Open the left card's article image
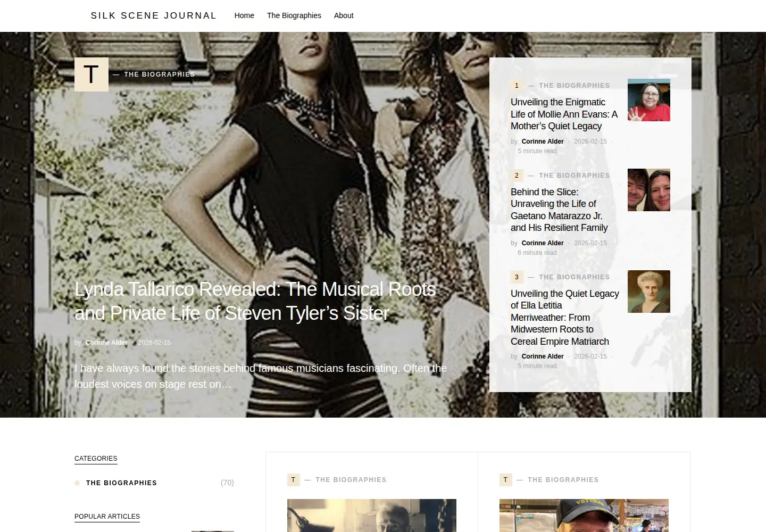Viewport: 766px width, 532px height. (372, 516)
